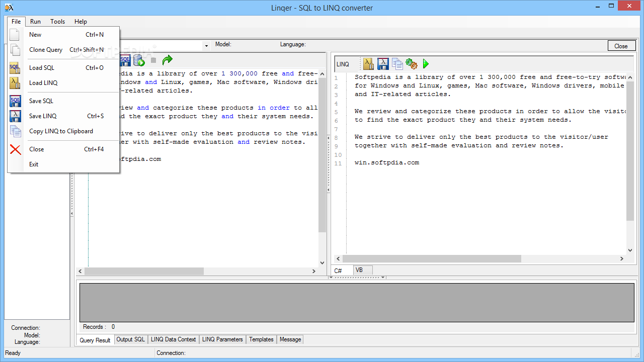The height and width of the screenshot is (362, 644).
Task: Click the SQL save icon in SQL toolbar
Action: (125, 60)
